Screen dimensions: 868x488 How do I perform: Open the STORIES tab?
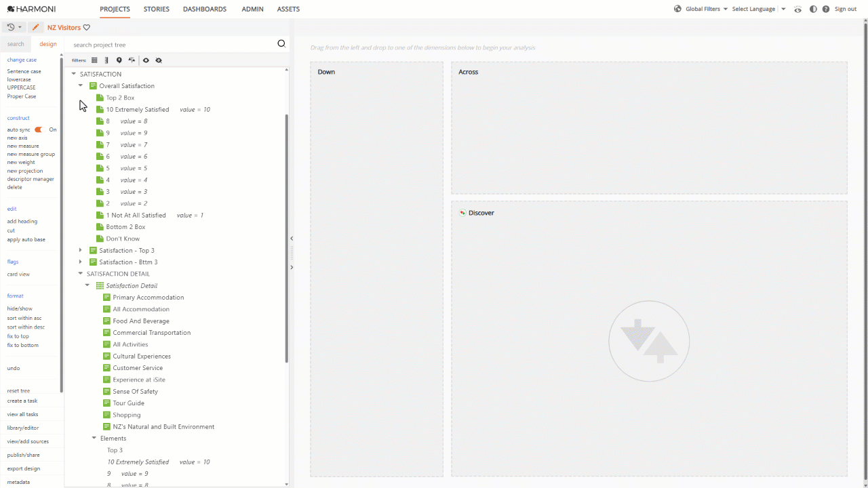pyautogui.click(x=157, y=9)
